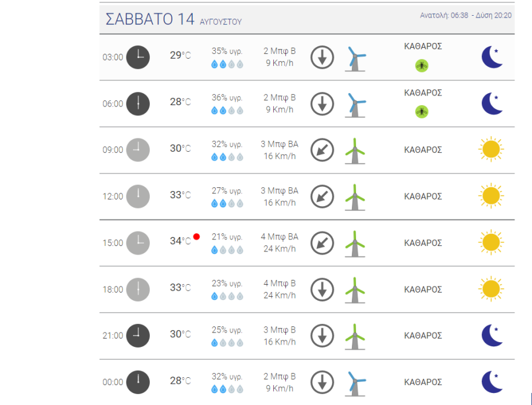This screenshot has height=405, width=532.
Task: Click the clock icon for 12:00
Action: 138,196
